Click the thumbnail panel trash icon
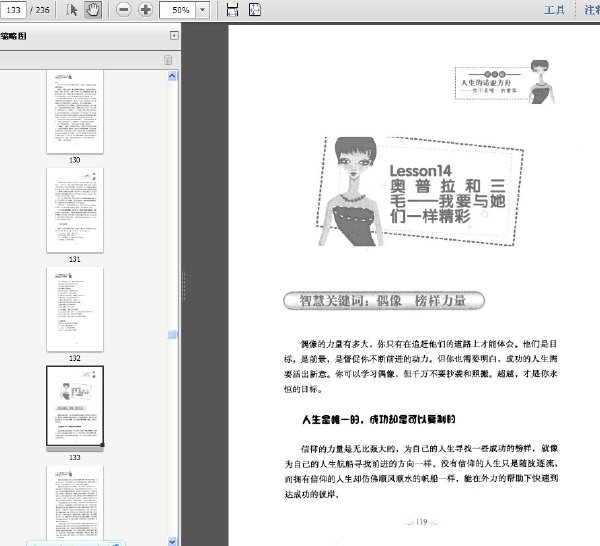This screenshot has height=546, width=600. [168, 60]
